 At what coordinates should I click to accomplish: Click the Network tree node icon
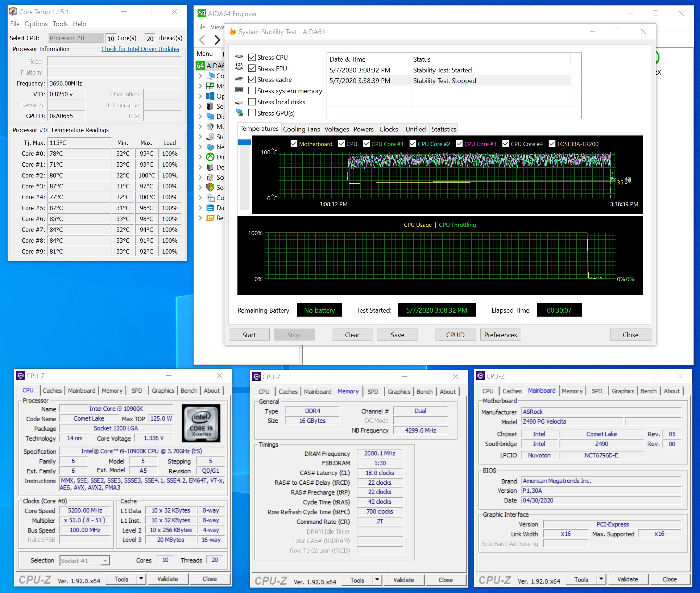pos(210,147)
